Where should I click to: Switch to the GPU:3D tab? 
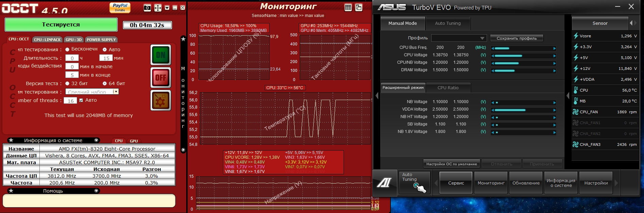tap(74, 40)
